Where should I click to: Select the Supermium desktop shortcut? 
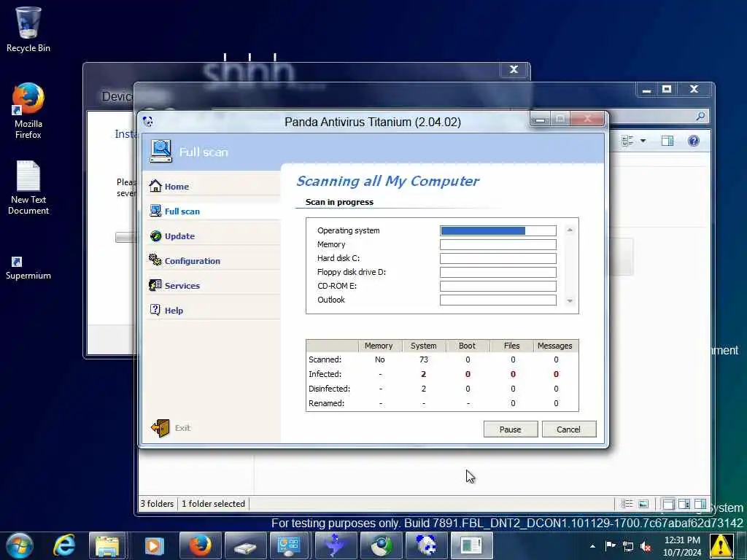coord(28,268)
